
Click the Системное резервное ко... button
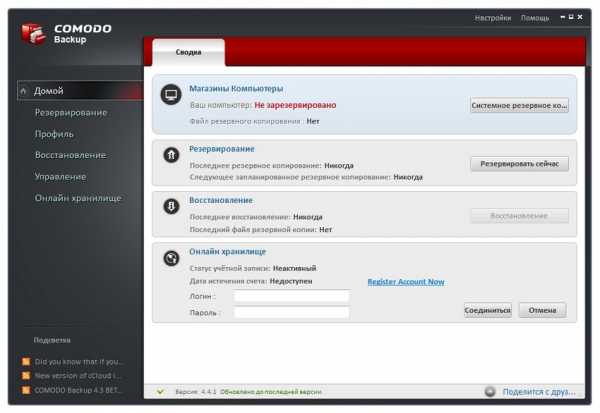pyautogui.click(x=519, y=105)
